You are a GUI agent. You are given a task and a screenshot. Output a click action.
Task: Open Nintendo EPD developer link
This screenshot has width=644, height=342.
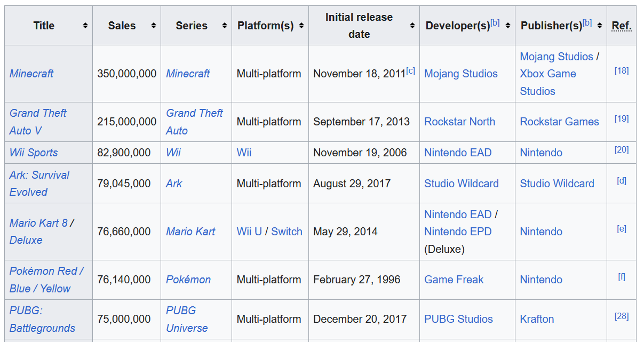pyautogui.click(x=458, y=232)
